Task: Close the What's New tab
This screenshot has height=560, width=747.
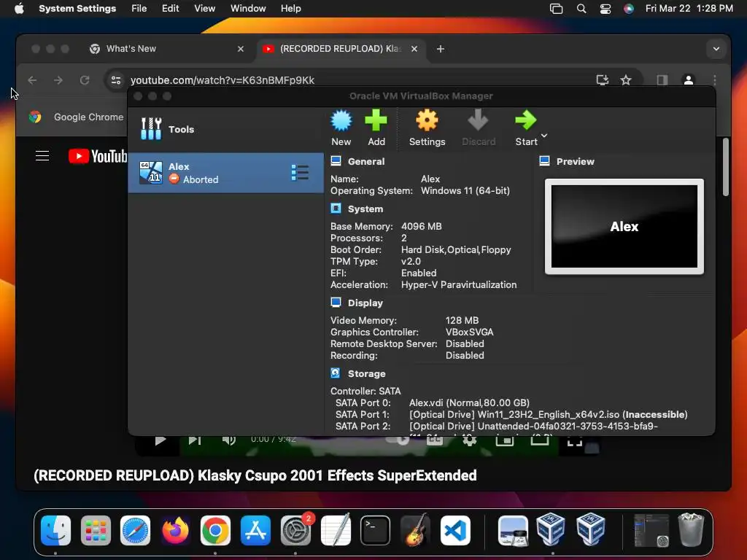Action: coord(241,49)
